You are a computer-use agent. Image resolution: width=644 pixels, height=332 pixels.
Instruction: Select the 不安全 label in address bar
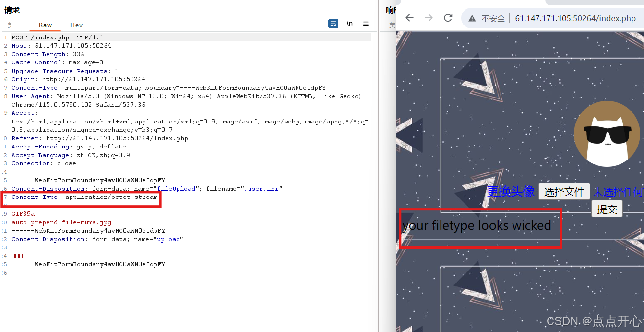click(493, 18)
